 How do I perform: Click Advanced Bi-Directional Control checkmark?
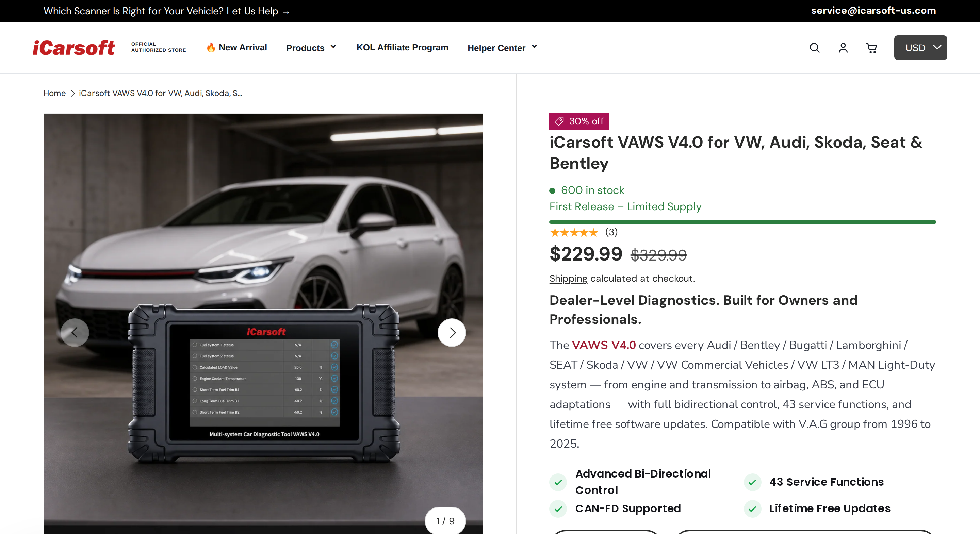(558, 482)
